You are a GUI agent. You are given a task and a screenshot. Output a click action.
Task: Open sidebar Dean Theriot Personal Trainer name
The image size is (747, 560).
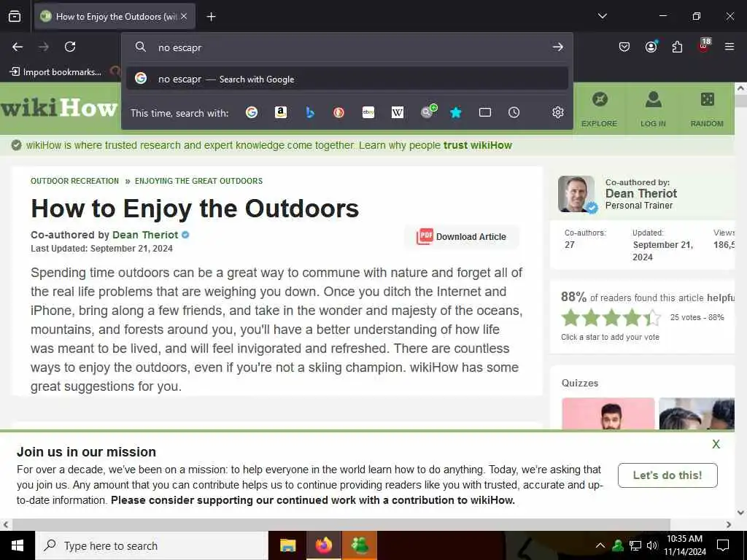tap(640, 193)
